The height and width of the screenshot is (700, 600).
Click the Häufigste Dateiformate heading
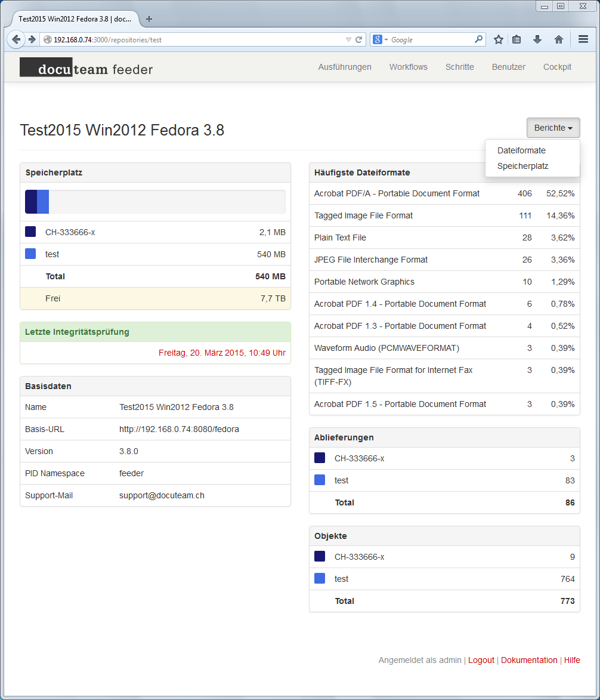(x=362, y=172)
